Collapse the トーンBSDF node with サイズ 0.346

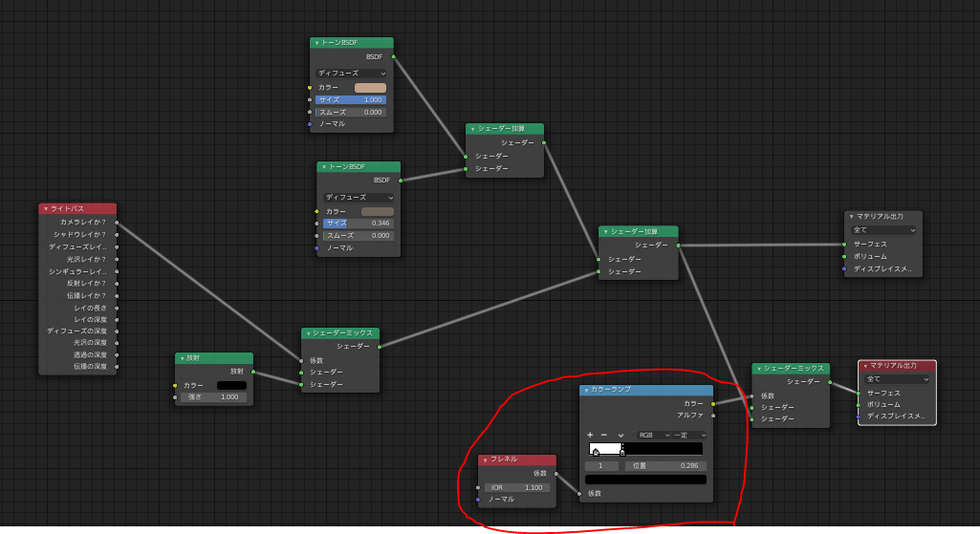click(324, 167)
